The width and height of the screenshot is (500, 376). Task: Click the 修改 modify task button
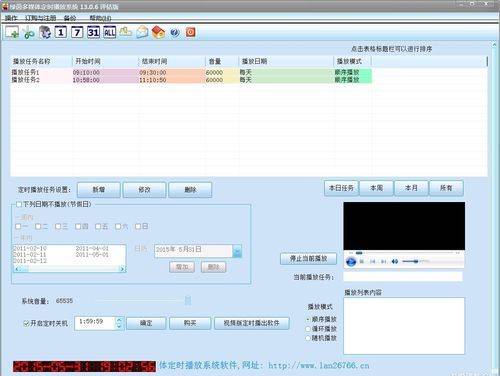[144, 190]
